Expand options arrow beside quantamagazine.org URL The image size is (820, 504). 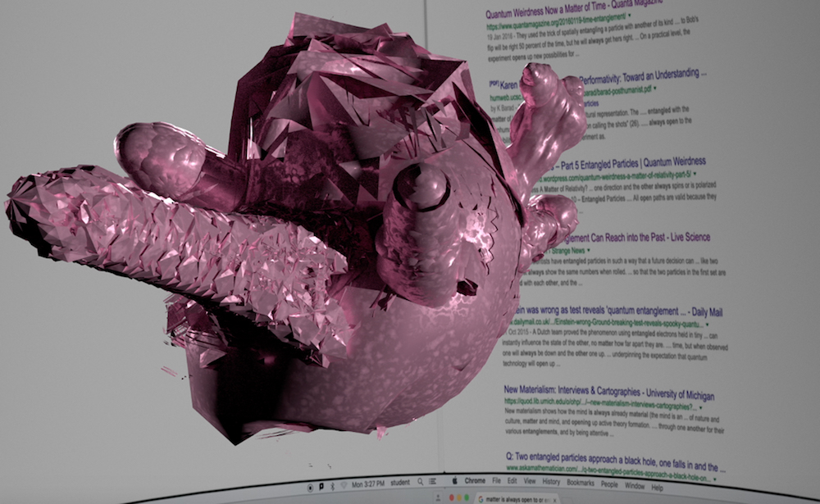click(630, 16)
